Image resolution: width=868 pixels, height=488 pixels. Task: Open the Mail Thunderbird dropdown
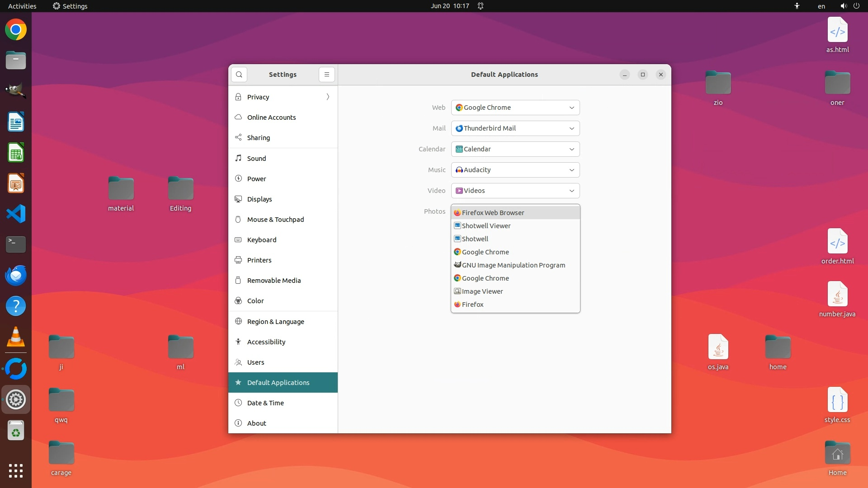[515, 128]
